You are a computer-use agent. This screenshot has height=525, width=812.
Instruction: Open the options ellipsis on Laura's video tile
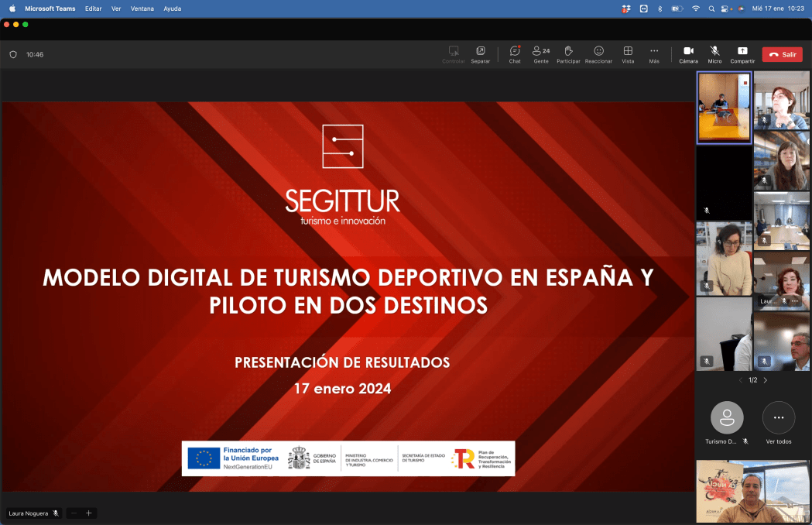[794, 301]
